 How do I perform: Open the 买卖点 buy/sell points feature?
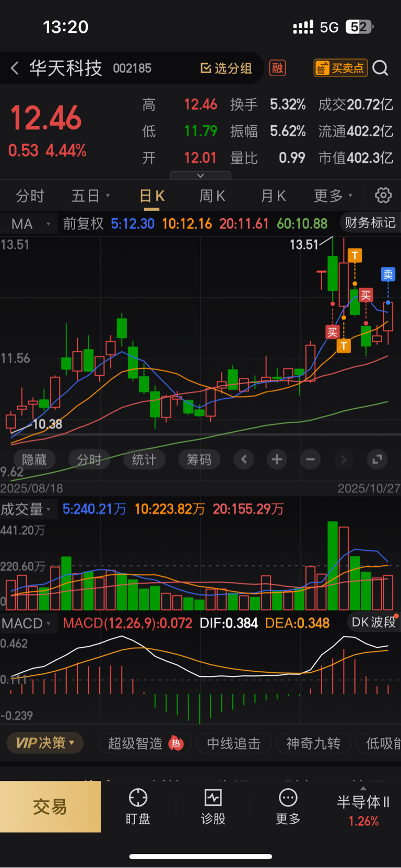(340, 68)
